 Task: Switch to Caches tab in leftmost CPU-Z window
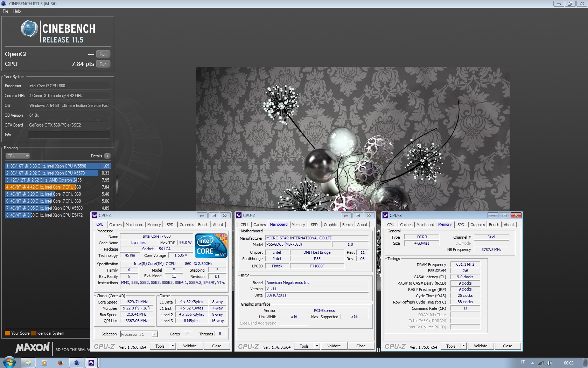pyautogui.click(x=115, y=225)
